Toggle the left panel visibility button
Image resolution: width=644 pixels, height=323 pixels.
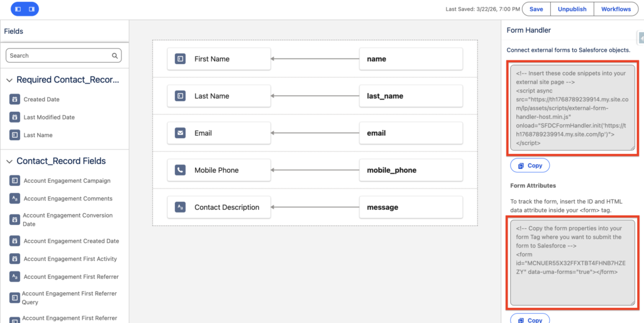18,9
